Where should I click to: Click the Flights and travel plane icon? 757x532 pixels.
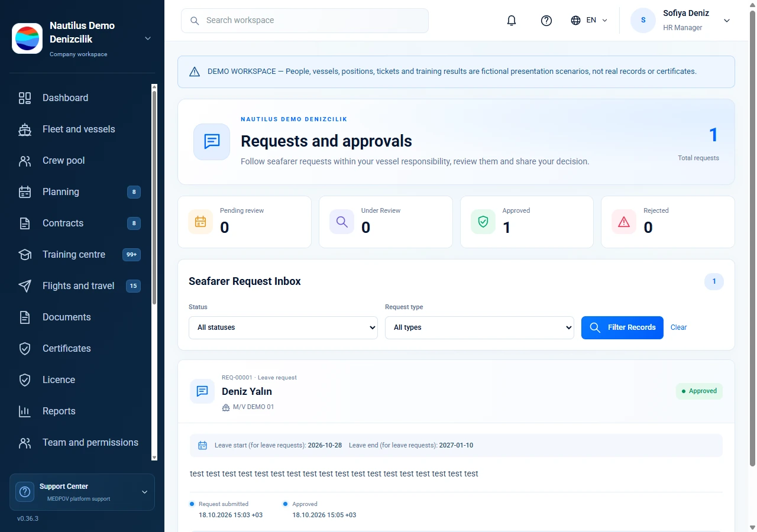25,286
